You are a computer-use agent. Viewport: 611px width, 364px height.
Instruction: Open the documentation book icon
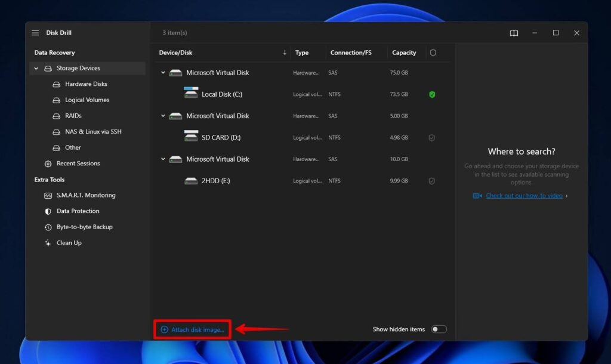(x=514, y=33)
